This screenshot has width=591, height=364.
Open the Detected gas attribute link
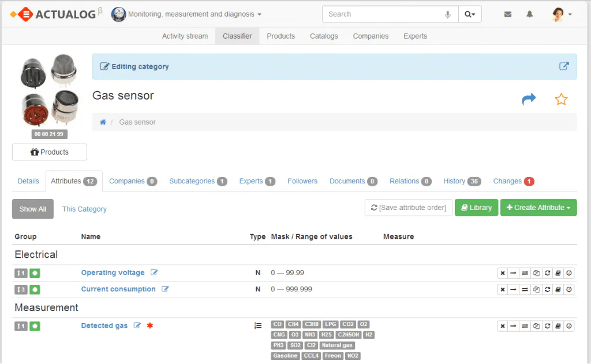pos(104,325)
